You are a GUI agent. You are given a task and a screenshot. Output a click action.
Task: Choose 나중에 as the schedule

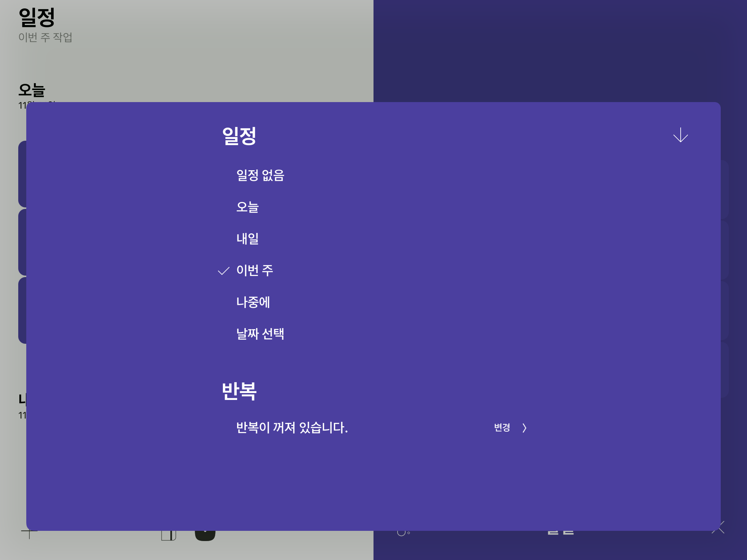tap(253, 302)
